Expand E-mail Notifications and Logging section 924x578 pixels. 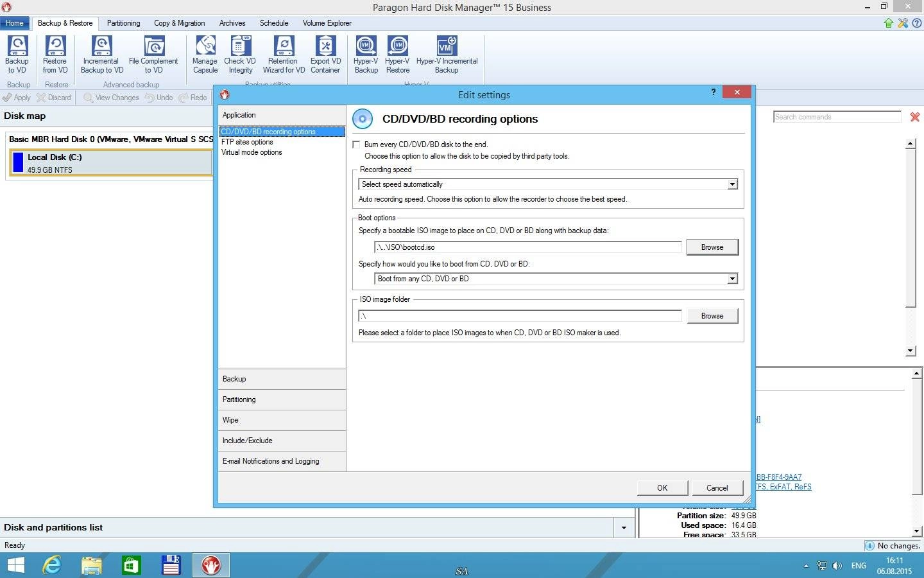point(282,461)
